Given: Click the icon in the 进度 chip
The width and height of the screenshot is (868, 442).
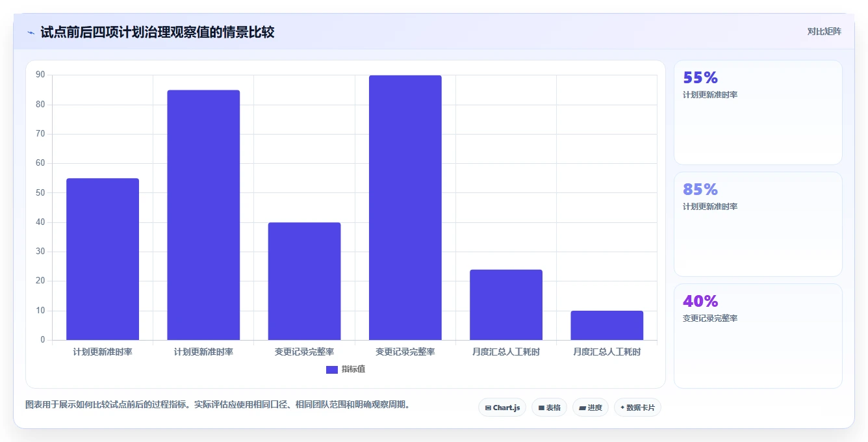Looking at the screenshot, I should 583,408.
